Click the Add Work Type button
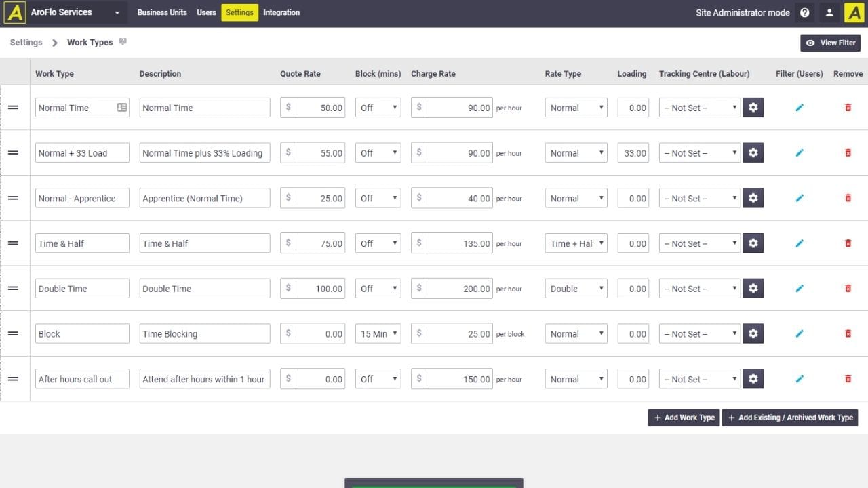The width and height of the screenshot is (868, 488). pos(684,418)
